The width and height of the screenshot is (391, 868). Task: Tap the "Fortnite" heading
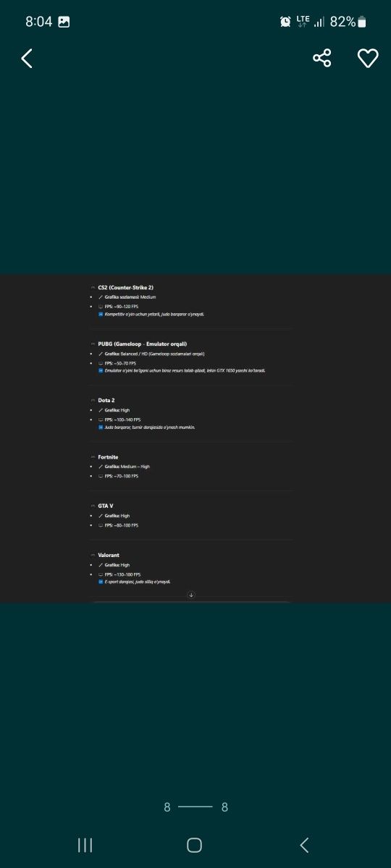coord(108,457)
